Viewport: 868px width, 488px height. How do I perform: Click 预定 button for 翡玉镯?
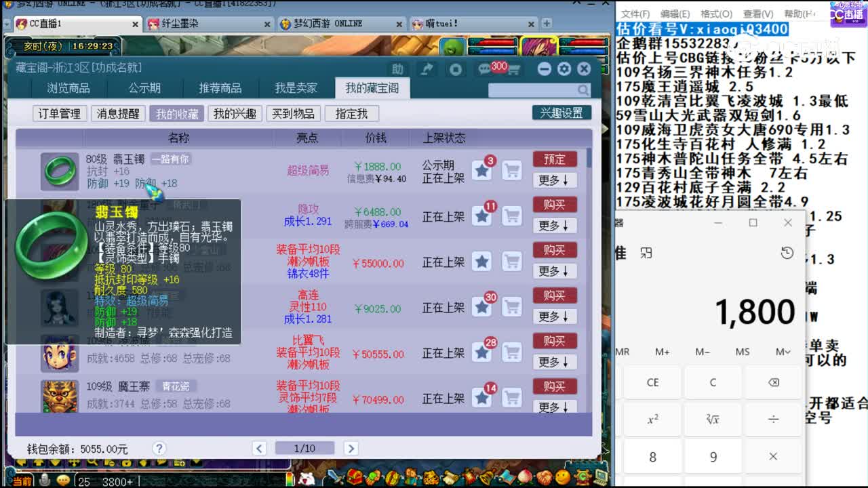coord(555,159)
